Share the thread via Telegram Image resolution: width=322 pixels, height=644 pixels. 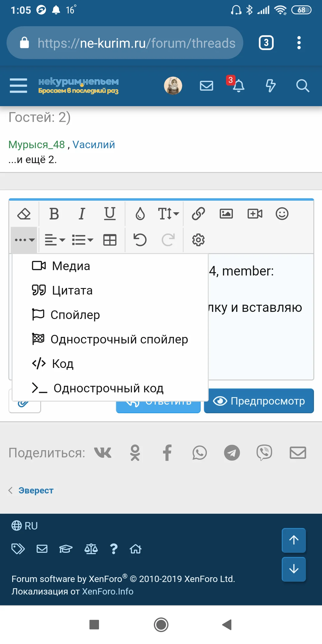[232, 453]
